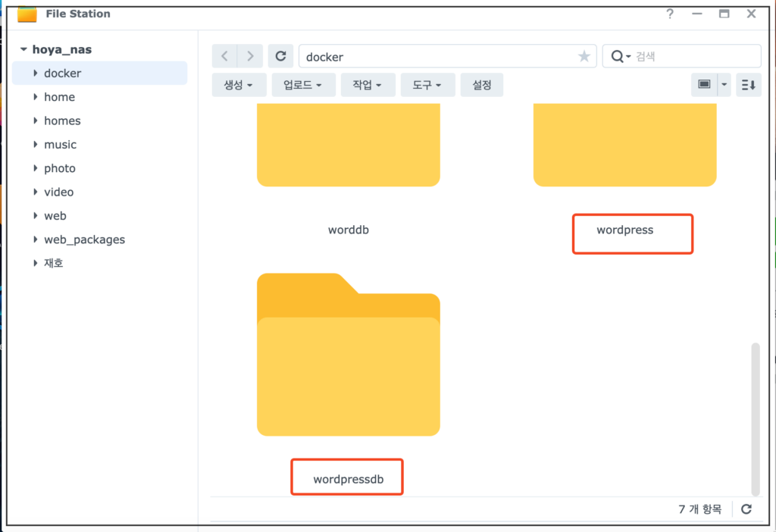Expand the homes folder tree arrow
The width and height of the screenshot is (776, 532).
35,120
